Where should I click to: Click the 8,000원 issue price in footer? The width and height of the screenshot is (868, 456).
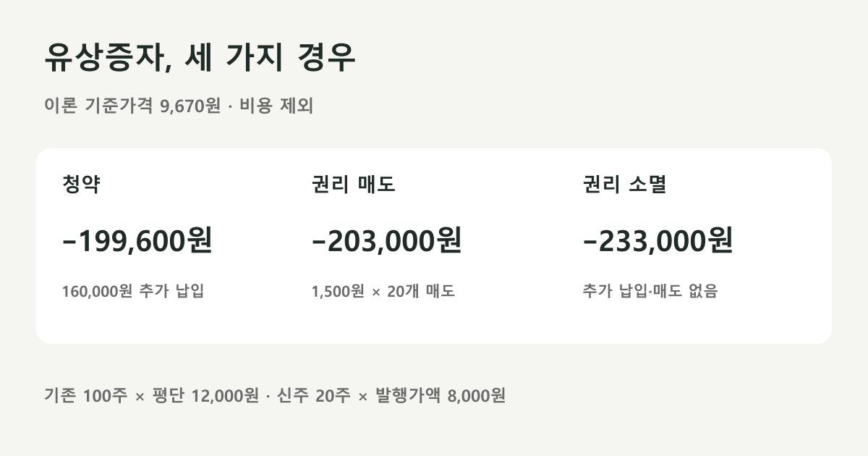tap(477, 396)
